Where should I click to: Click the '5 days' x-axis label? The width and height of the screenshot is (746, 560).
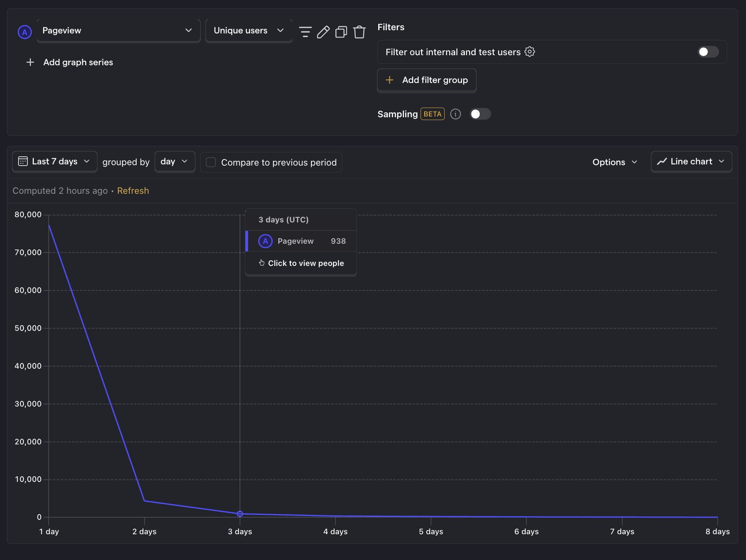pyautogui.click(x=431, y=531)
